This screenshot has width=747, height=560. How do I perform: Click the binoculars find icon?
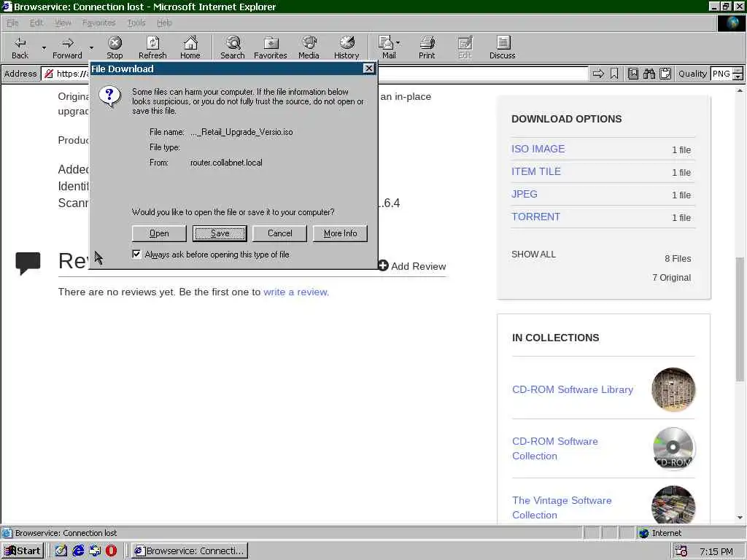649,74
